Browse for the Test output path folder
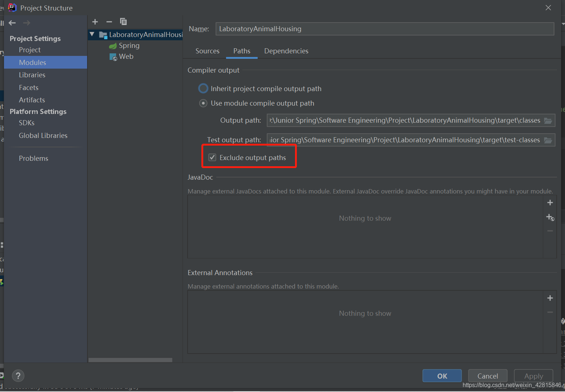Screen dimensions: 565x392 click(548, 140)
